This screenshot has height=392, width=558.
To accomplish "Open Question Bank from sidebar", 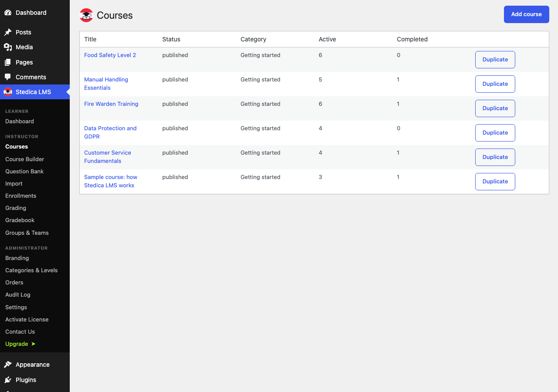I will click(x=24, y=171).
